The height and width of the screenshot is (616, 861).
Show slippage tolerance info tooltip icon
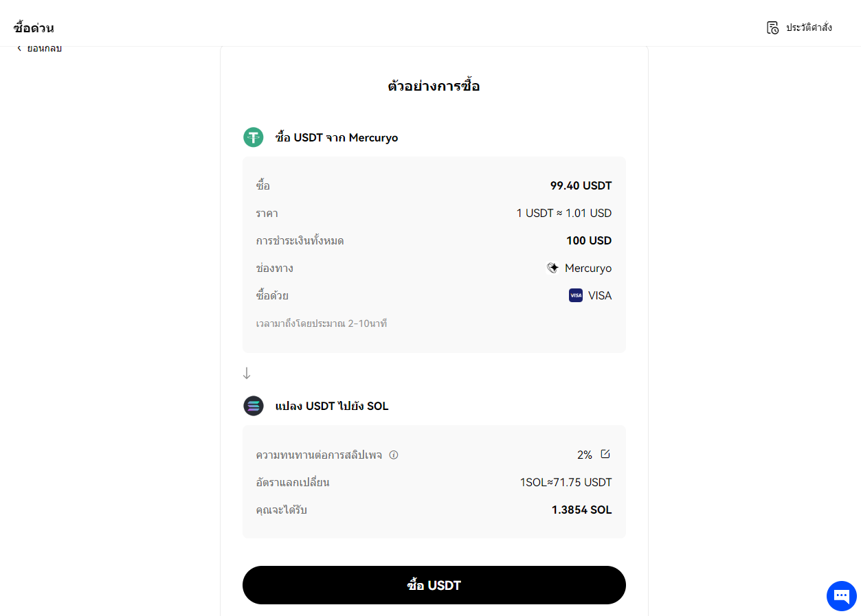click(394, 455)
